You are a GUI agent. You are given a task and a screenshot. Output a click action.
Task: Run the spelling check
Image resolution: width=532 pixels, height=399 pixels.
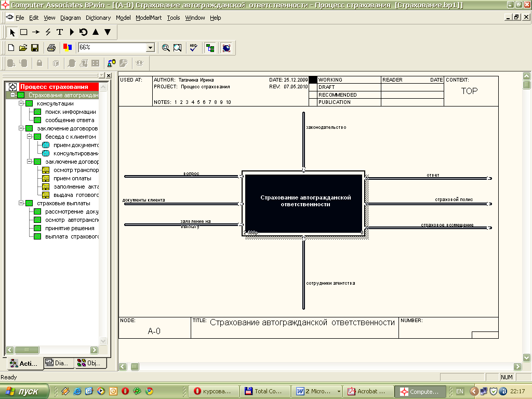click(x=193, y=48)
